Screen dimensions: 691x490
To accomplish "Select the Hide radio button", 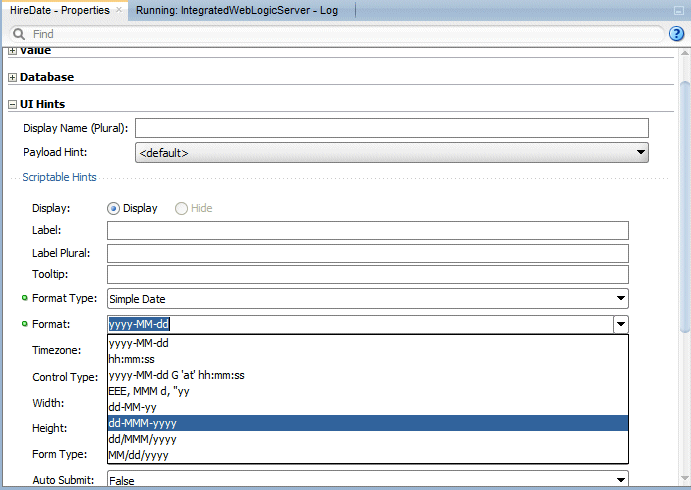I will (x=181, y=208).
